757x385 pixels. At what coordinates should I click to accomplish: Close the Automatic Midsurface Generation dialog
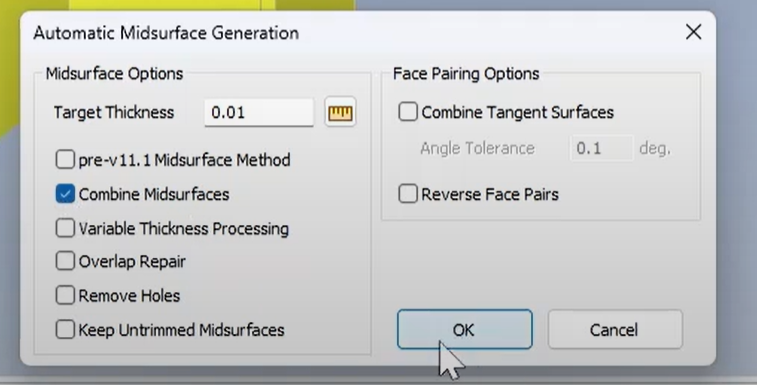tap(693, 32)
